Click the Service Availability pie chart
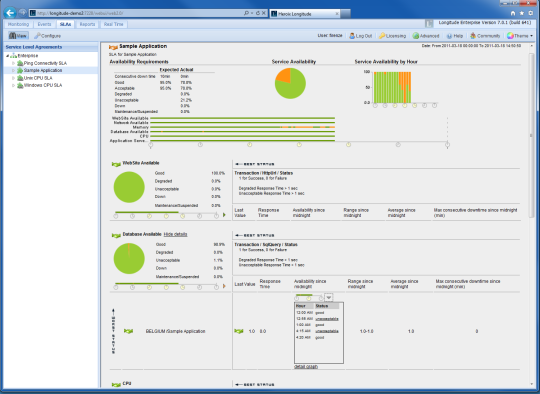The image size is (540, 394). click(290, 83)
